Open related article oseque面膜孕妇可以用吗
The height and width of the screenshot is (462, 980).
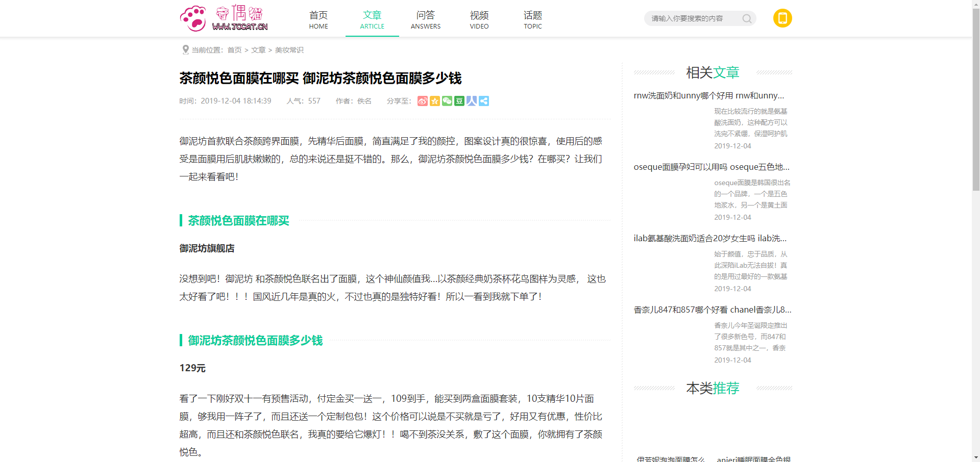(712, 167)
